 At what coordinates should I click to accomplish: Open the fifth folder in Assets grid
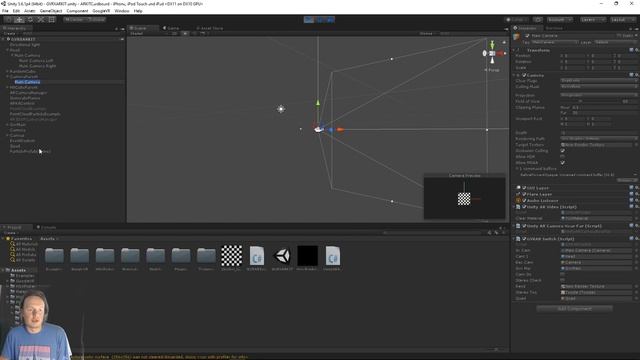pyautogui.click(x=156, y=256)
